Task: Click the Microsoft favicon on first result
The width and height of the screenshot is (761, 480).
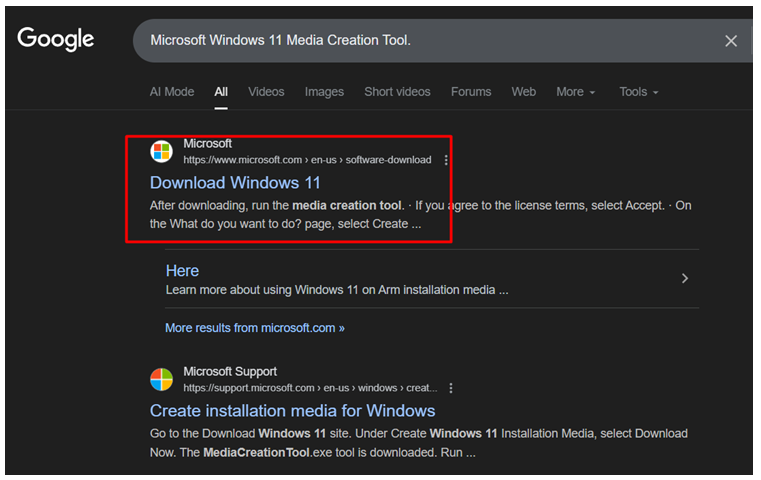Action: pyautogui.click(x=162, y=152)
